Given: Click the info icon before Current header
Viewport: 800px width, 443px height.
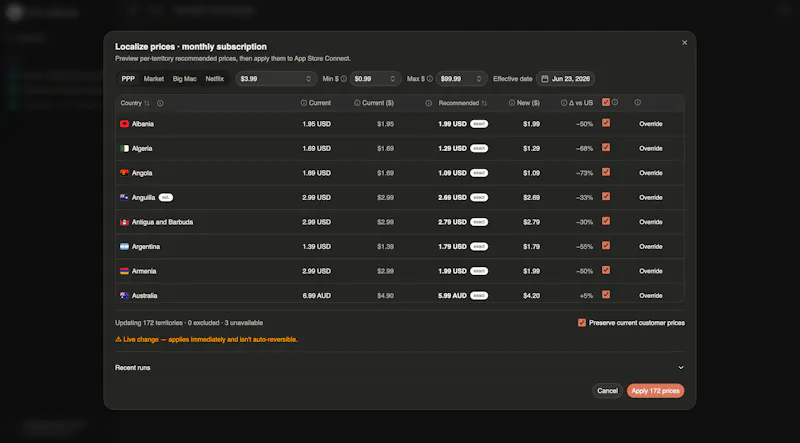Looking at the screenshot, I should point(304,103).
